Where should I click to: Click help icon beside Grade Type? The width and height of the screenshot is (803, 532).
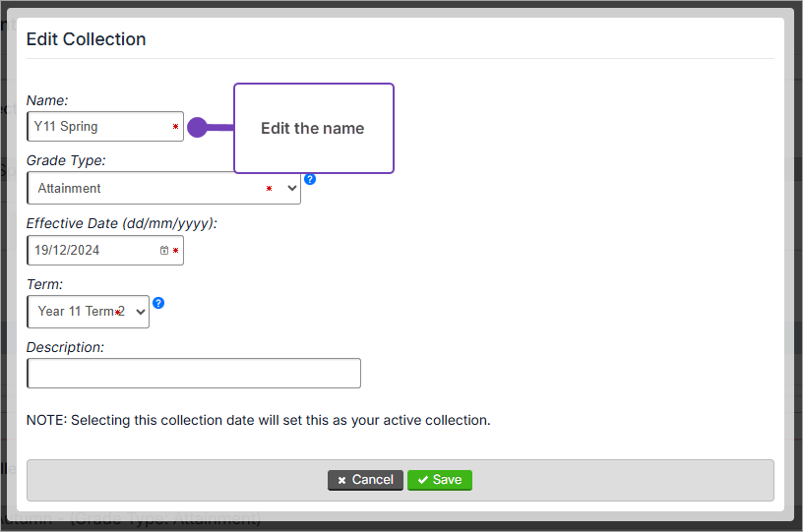pos(310,179)
